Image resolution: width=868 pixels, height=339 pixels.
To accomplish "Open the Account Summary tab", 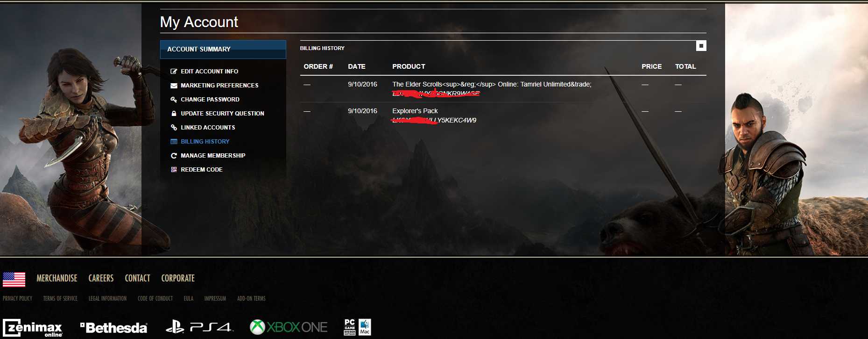I will click(223, 49).
